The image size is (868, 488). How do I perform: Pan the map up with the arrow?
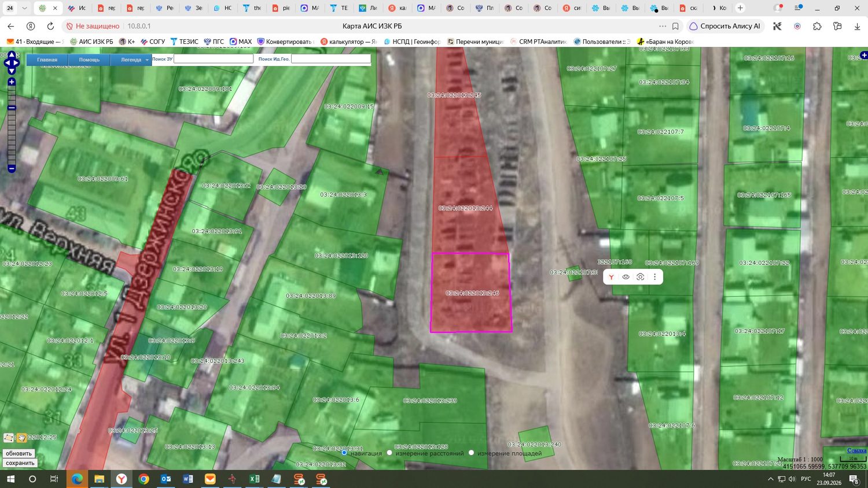(11, 55)
